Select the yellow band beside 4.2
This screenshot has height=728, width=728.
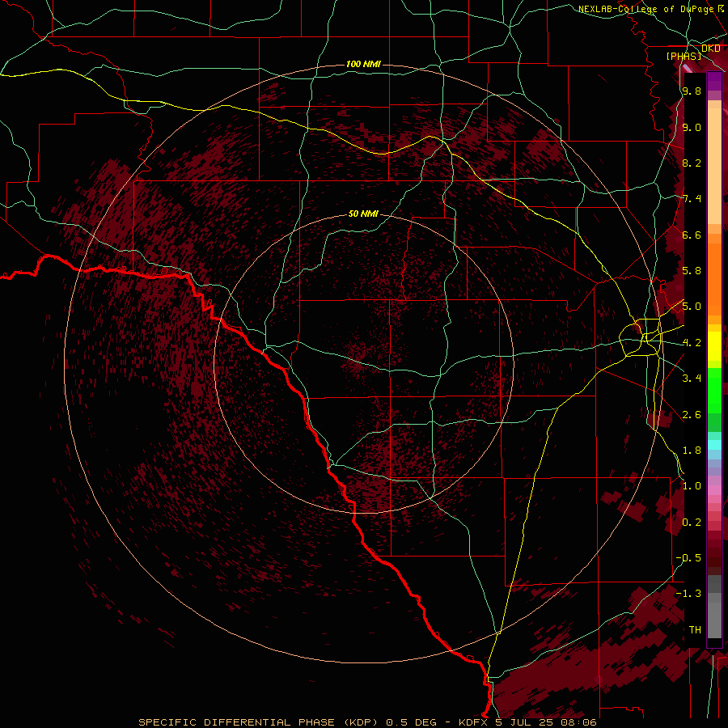coord(714,346)
